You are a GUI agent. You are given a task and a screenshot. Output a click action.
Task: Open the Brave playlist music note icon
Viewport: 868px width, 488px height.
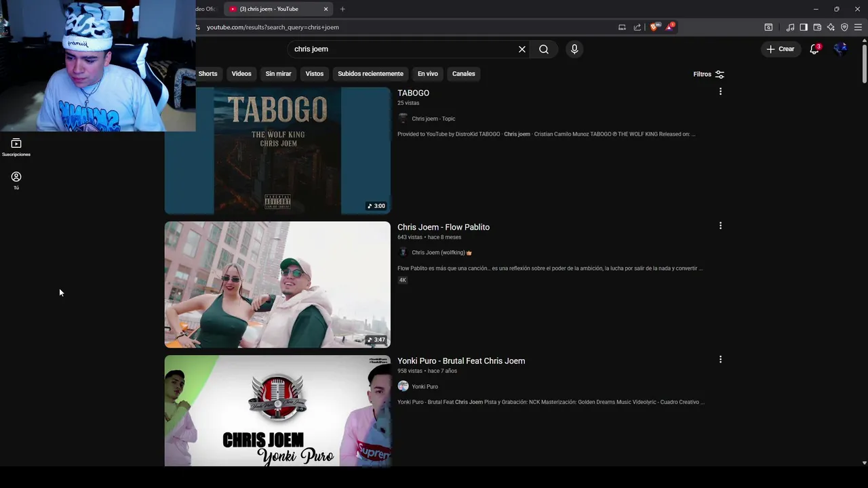click(790, 27)
